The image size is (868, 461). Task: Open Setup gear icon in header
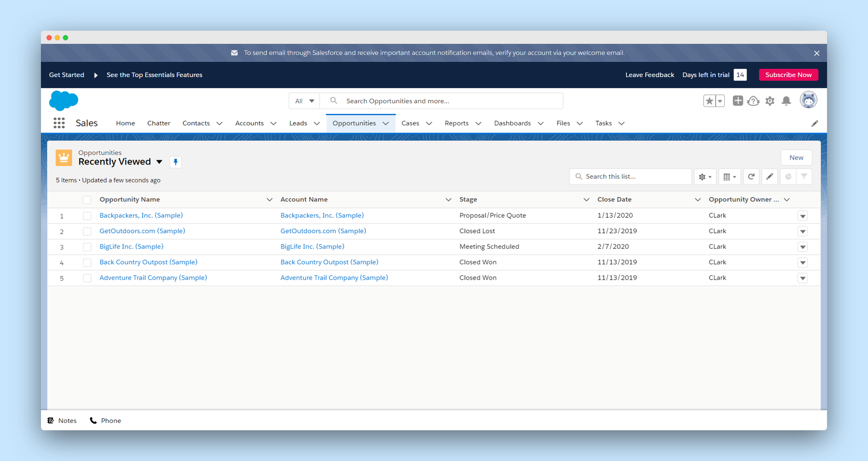770,101
